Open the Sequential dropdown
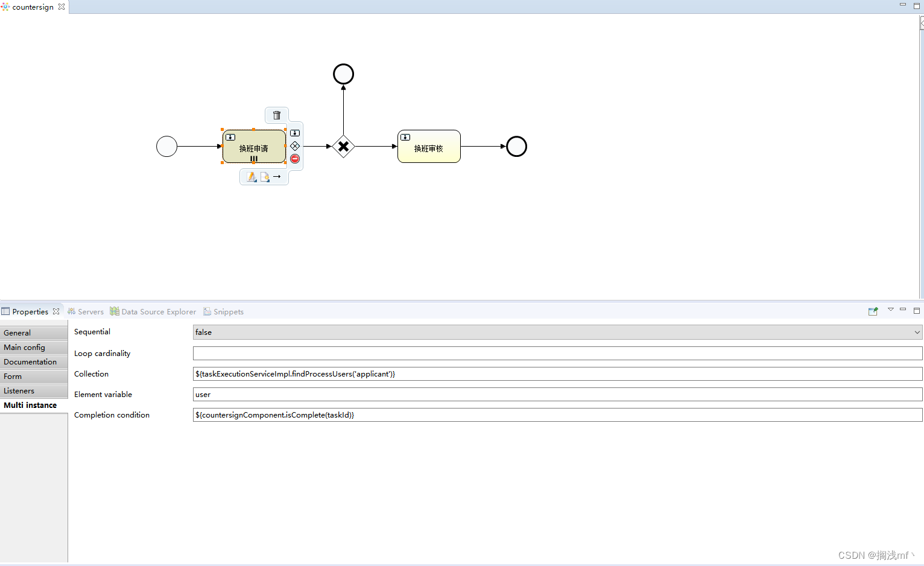This screenshot has width=924, height=566. (558, 332)
